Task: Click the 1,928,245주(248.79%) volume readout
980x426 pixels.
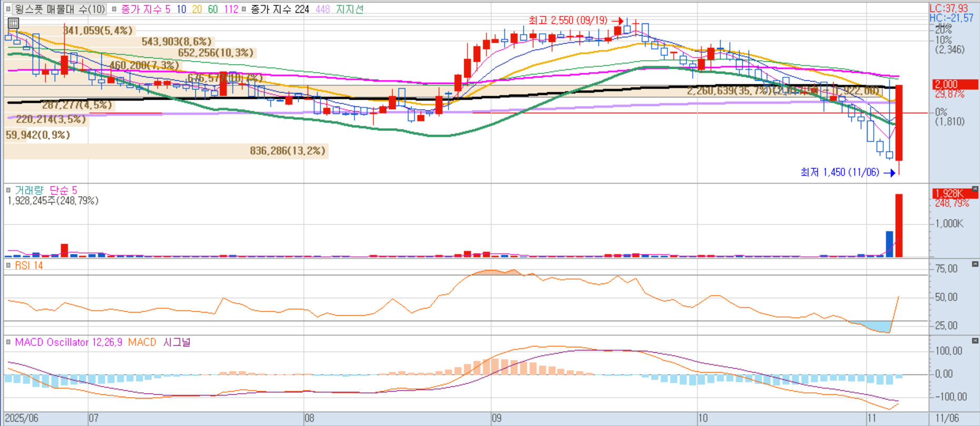Action: (53, 201)
